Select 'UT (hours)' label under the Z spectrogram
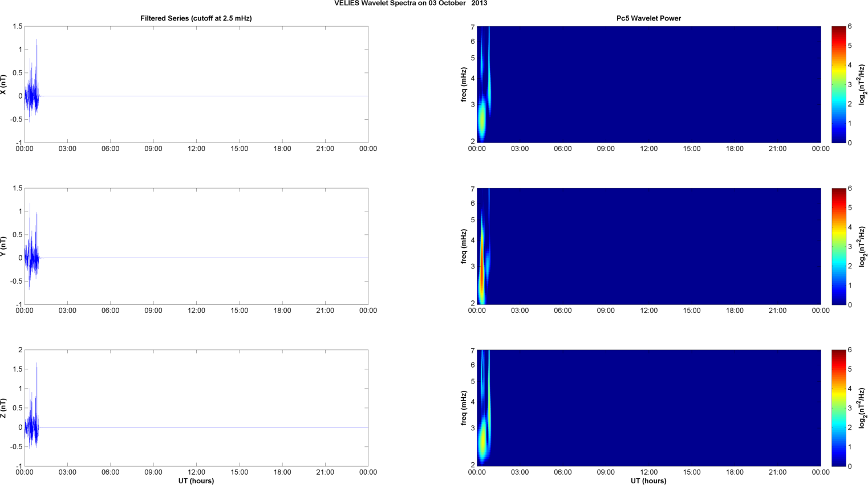 point(648,481)
